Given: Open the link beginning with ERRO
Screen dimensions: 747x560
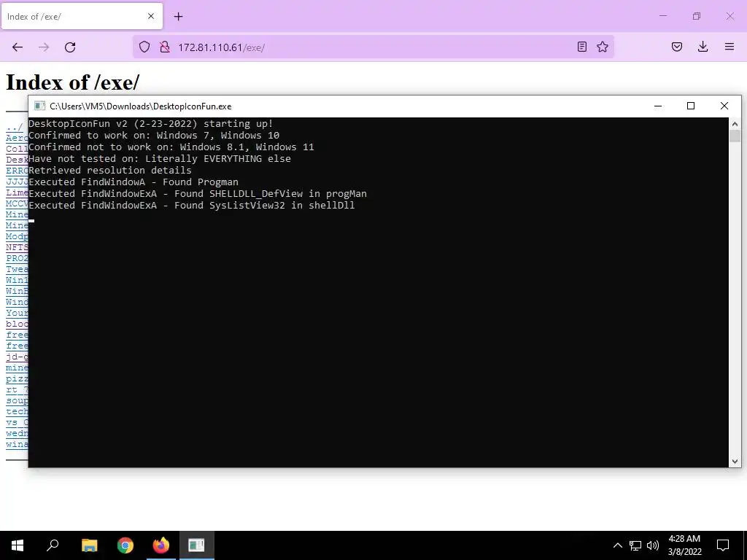Looking at the screenshot, I should pyautogui.click(x=17, y=171).
